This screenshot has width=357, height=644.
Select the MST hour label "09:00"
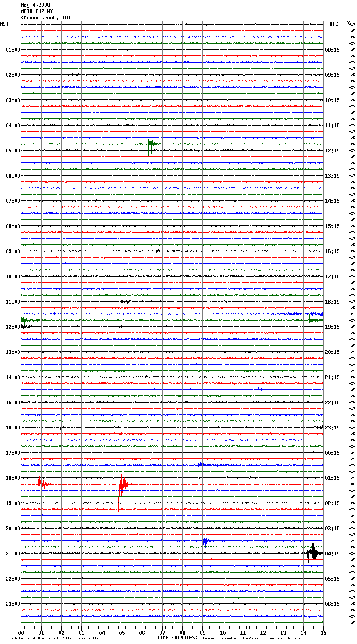(x=13, y=251)
